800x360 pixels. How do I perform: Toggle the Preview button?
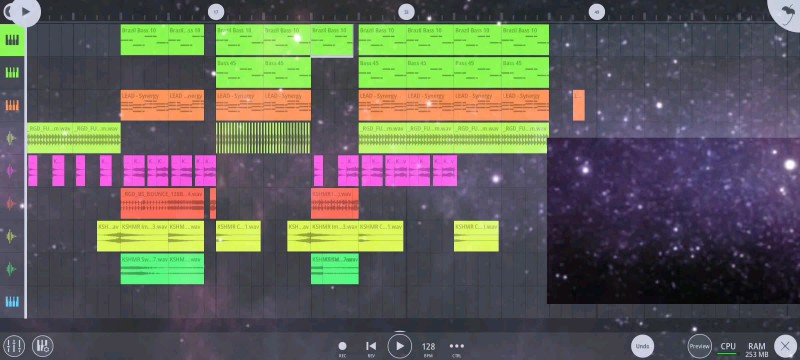pyautogui.click(x=699, y=346)
